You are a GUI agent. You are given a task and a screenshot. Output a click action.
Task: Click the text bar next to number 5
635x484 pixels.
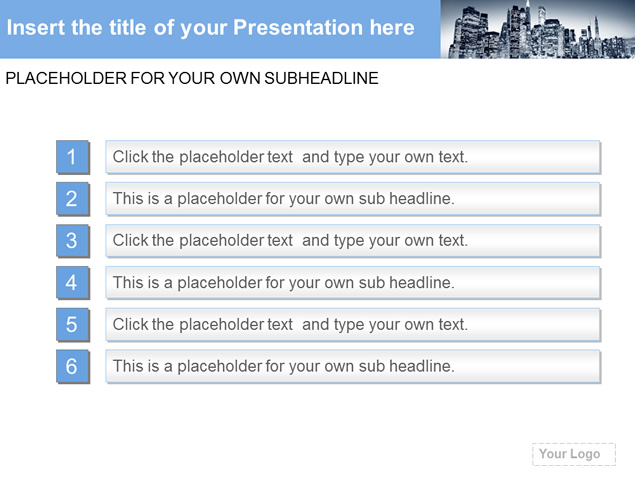[353, 324]
